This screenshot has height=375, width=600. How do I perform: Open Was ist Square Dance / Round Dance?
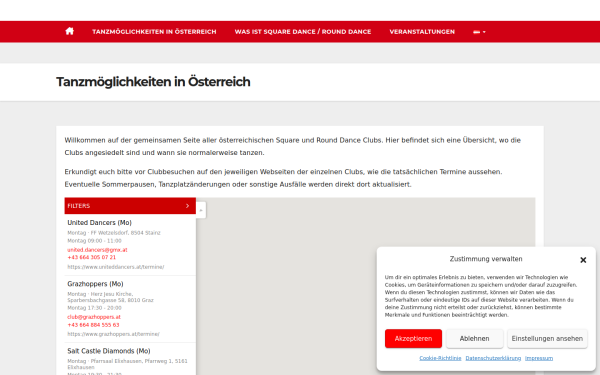(303, 32)
